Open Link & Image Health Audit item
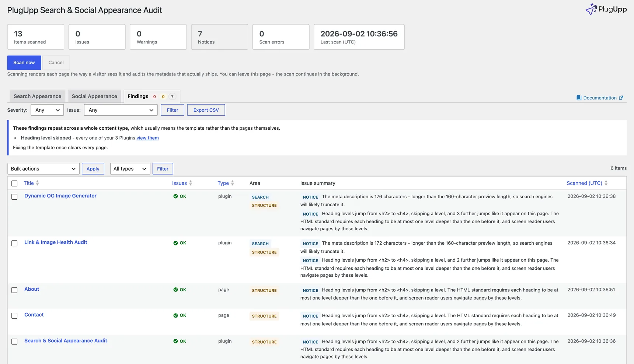 click(56, 242)
